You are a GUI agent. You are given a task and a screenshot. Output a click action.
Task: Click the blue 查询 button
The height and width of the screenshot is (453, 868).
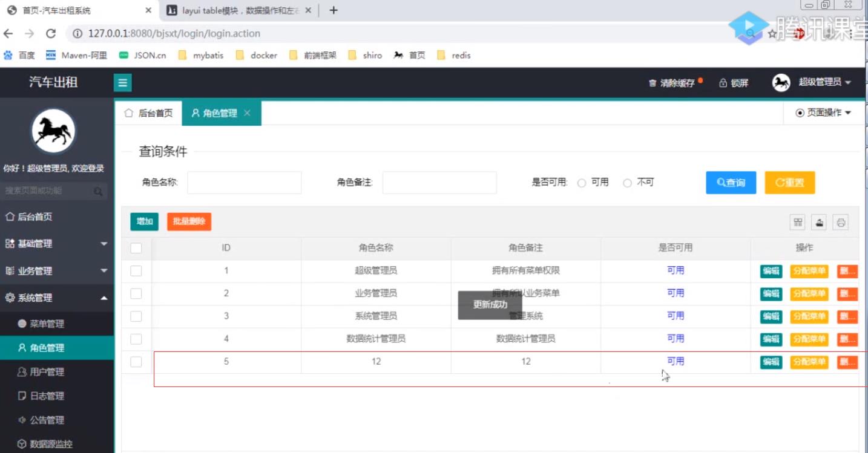731,183
